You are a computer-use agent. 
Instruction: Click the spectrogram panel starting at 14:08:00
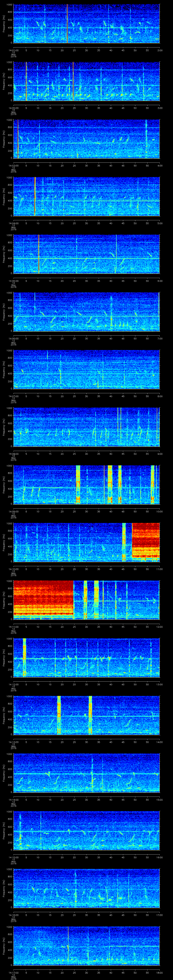click(87, 427)
